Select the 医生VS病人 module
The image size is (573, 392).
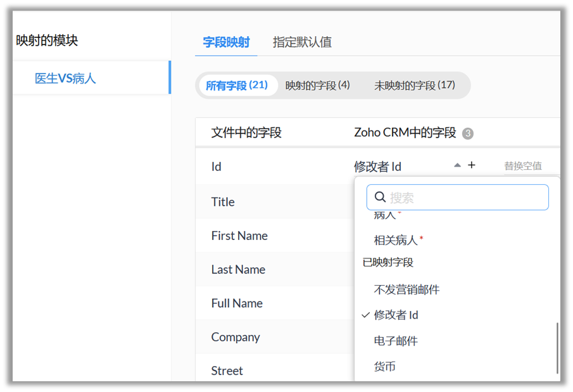click(x=65, y=79)
